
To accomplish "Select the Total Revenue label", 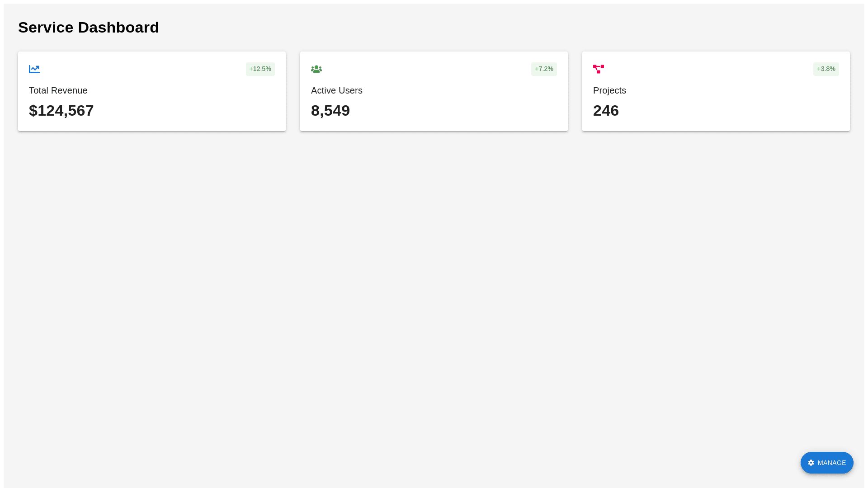I will point(58,90).
